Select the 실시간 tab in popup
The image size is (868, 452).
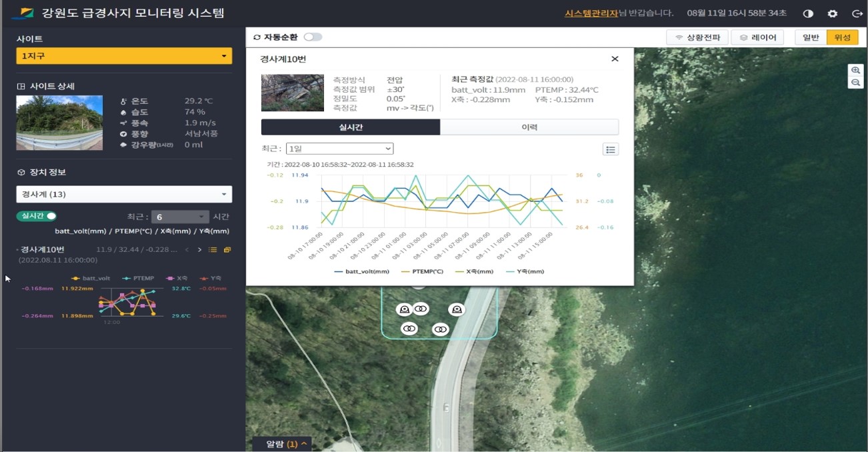[x=351, y=127]
